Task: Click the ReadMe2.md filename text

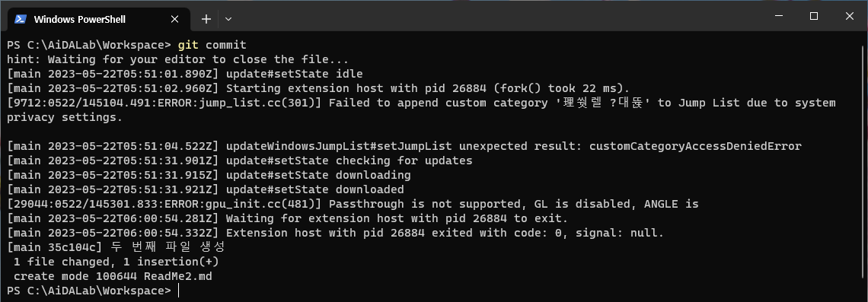Action: (x=177, y=276)
